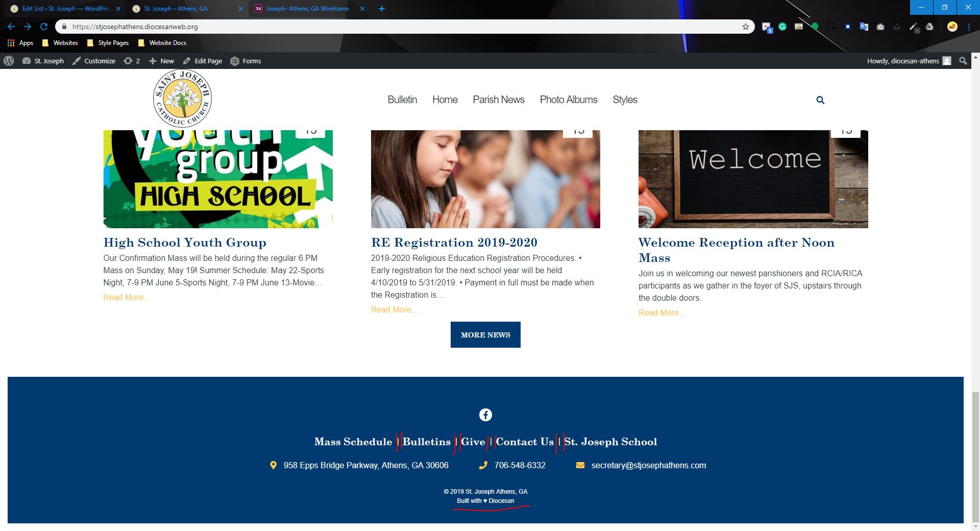This screenshot has height=531, width=980.
Task: Open the New content admin dropdown
Action: 161,61
